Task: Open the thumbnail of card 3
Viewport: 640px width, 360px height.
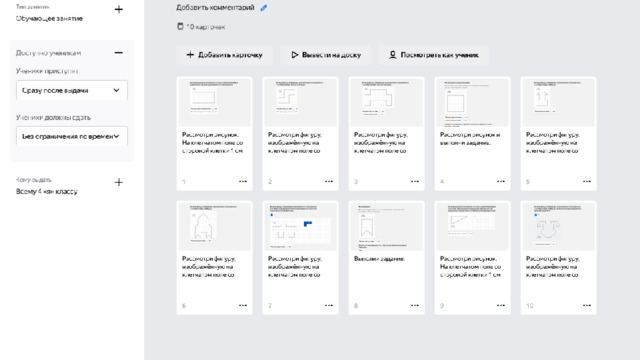Action: (387, 102)
